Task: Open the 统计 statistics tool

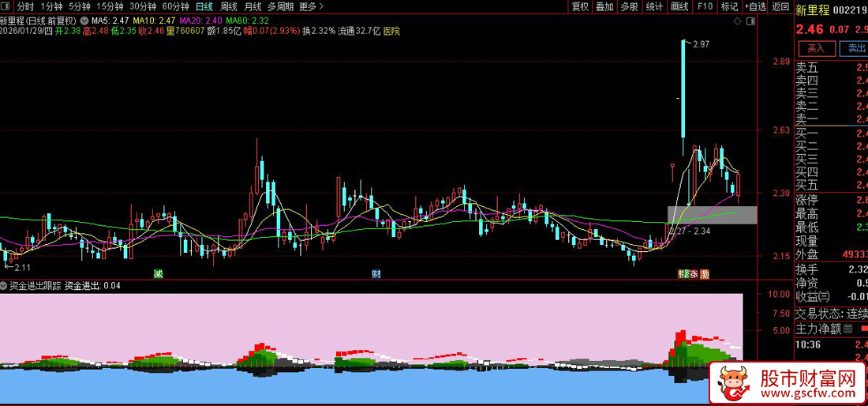Action: coord(654,6)
